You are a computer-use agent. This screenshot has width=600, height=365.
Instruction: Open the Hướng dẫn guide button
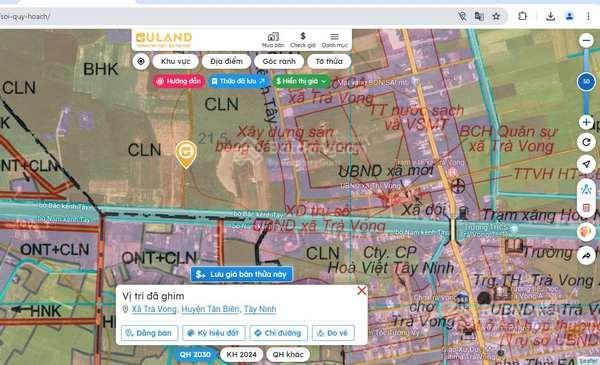179,81
